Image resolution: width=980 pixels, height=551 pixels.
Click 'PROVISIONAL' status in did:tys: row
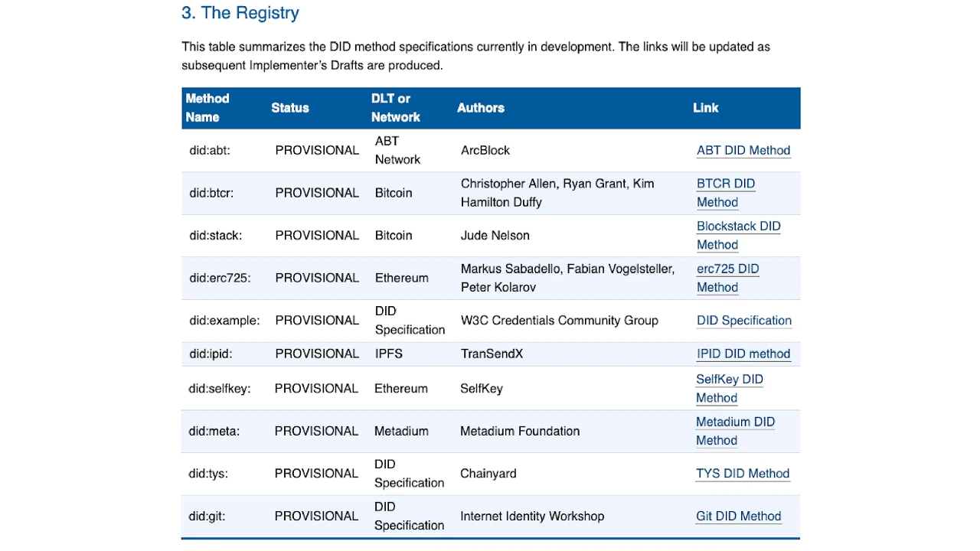316,474
